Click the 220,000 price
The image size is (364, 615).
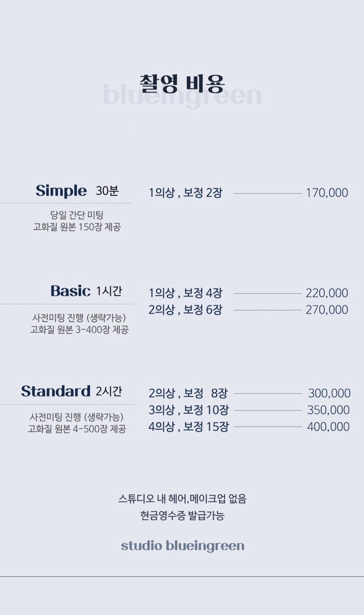(x=327, y=293)
